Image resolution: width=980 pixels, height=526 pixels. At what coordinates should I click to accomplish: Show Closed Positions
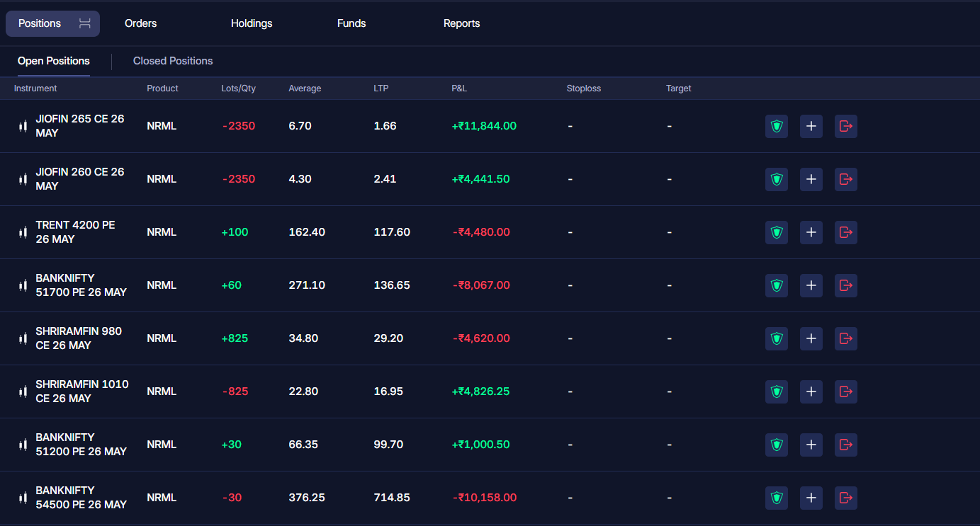point(173,61)
